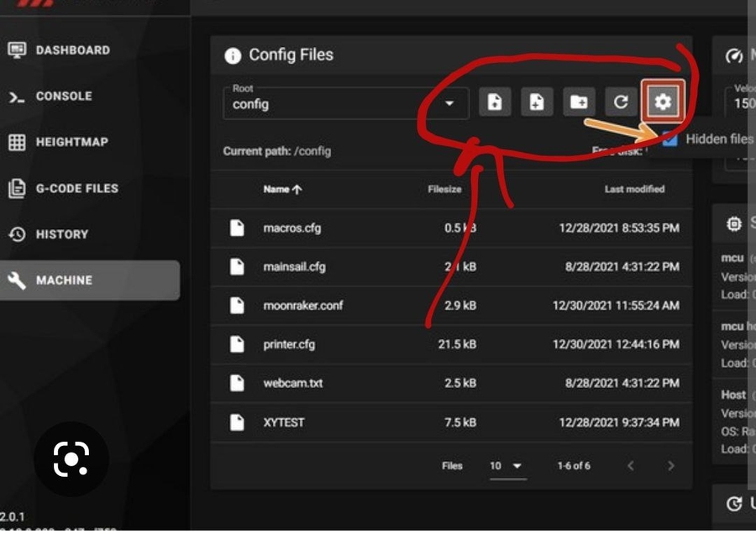Sort by Last modified column header

634,190
